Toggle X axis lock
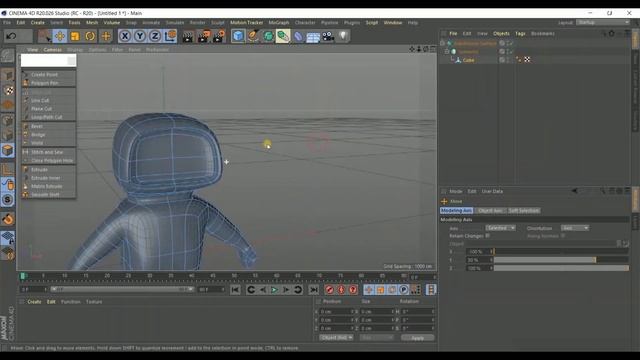The height and width of the screenshot is (360, 640). [125, 36]
